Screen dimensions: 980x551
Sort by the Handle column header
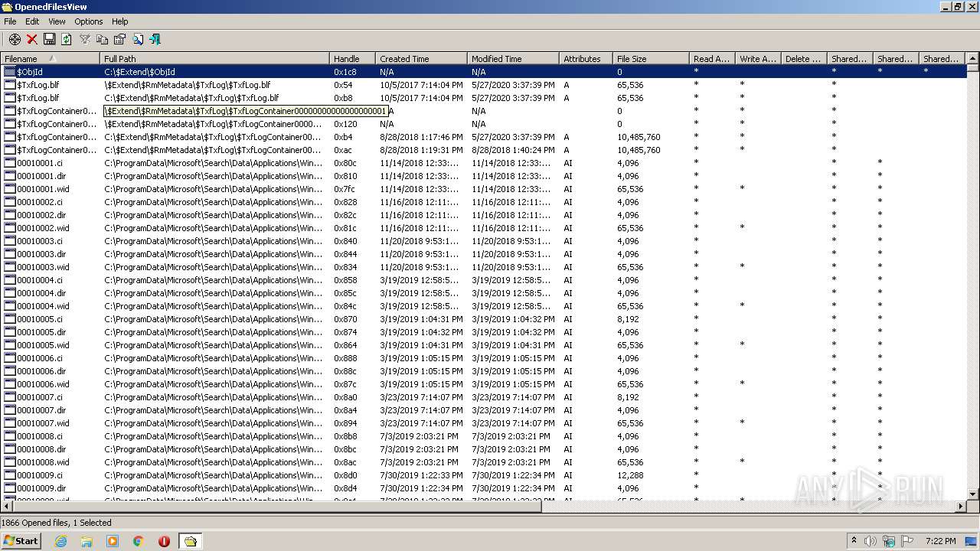352,58
